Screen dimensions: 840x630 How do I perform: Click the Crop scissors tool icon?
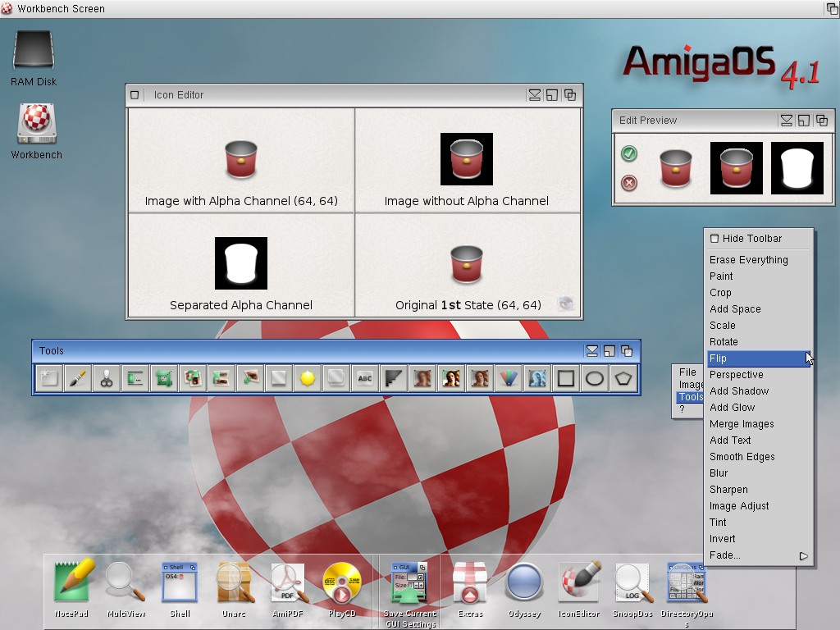pyautogui.click(x=107, y=379)
